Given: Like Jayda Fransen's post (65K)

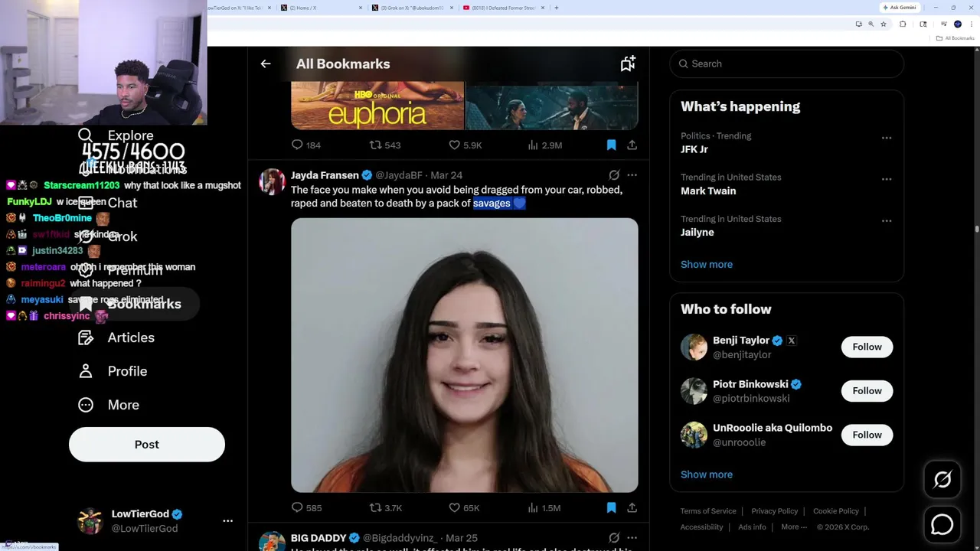Looking at the screenshot, I should (464, 507).
